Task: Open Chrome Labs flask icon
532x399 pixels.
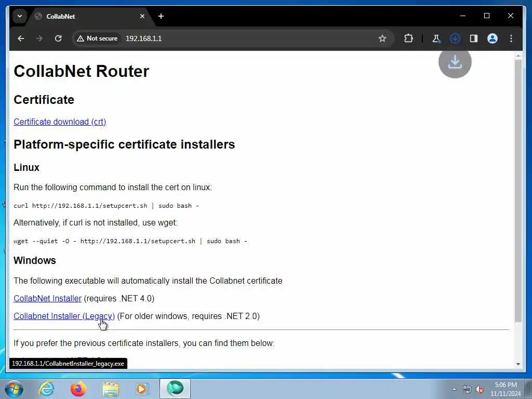Action: coord(436,38)
